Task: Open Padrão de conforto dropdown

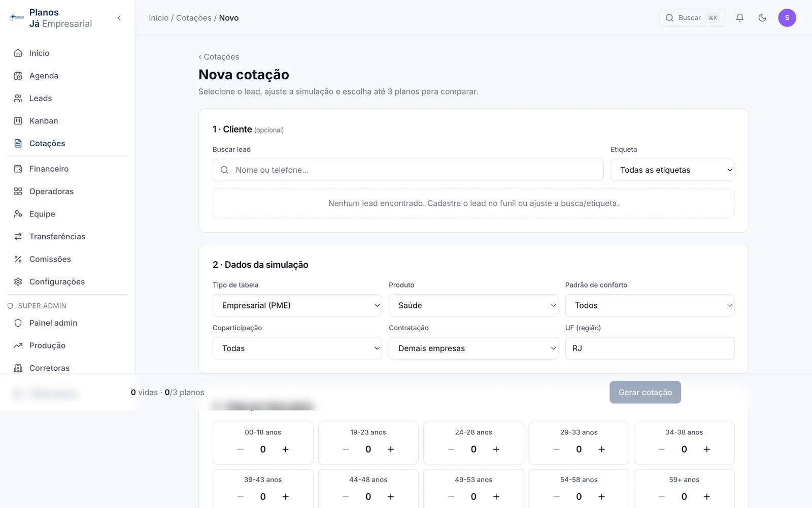Action: 650,305
